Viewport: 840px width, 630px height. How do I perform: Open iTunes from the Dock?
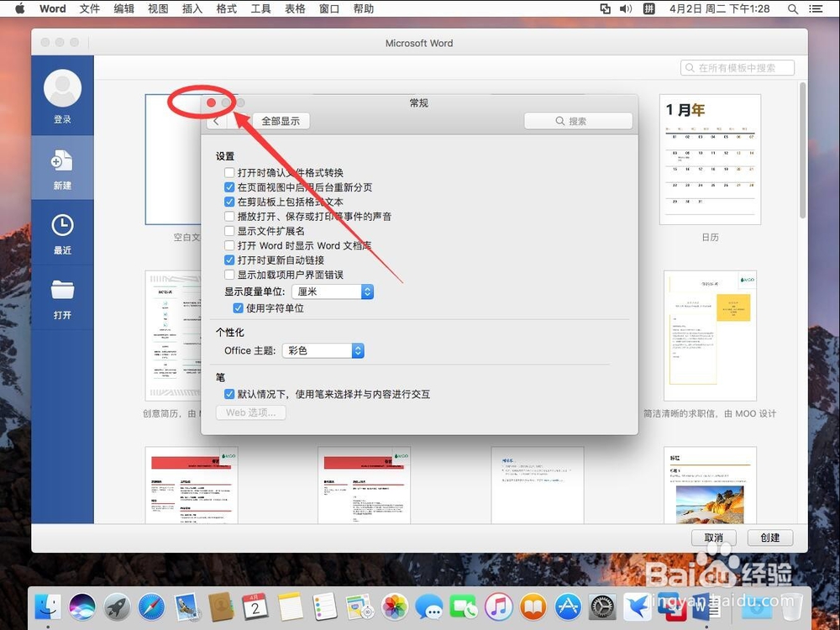point(499,607)
